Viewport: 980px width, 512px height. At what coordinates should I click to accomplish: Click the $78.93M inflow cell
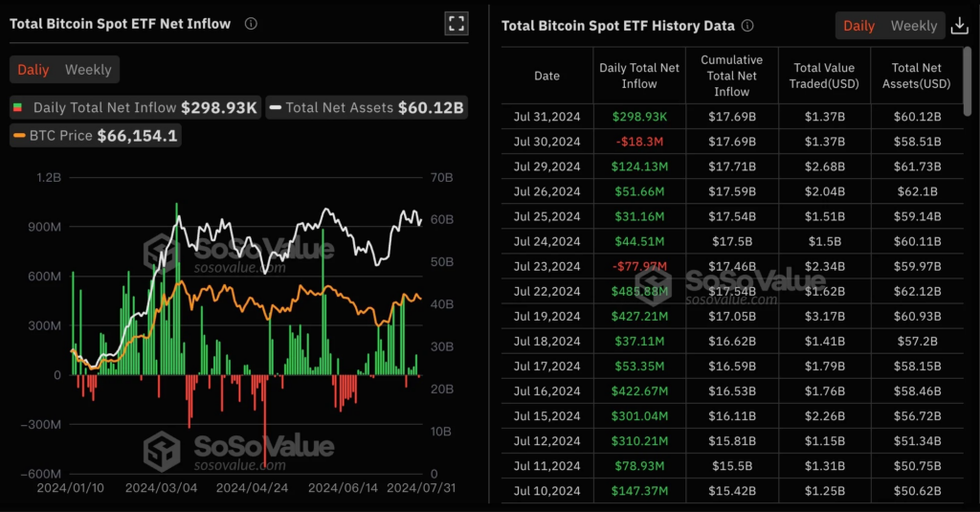pos(639,466)
